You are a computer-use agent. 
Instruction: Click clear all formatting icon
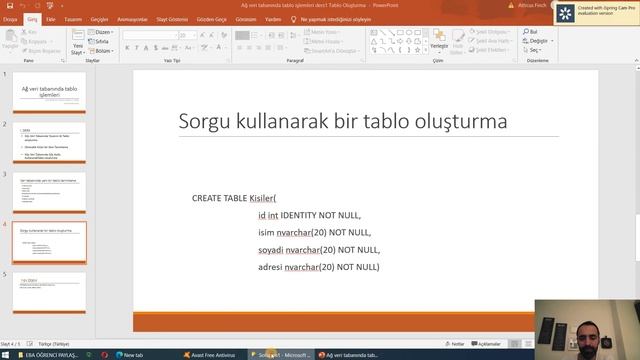pyautogui.click(x=224, y=36)
